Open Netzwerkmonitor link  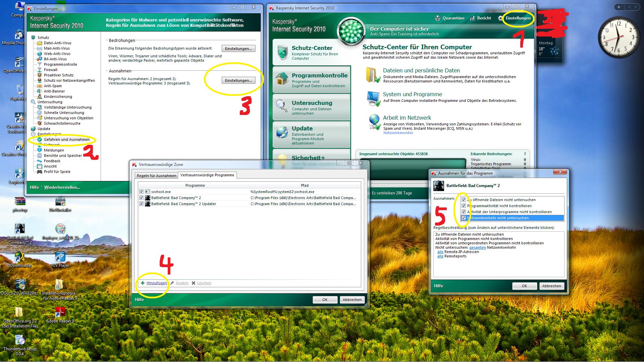pyautogui.click(x=398, y=133)
